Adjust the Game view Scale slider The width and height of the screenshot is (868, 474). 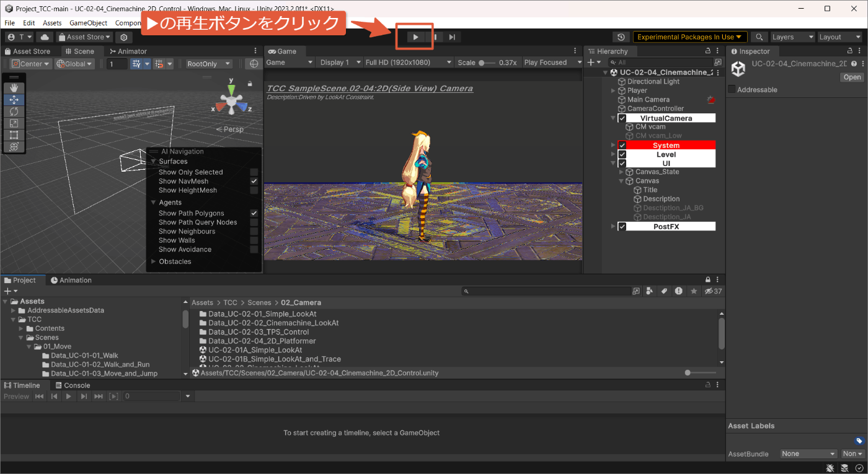(487, 63)
